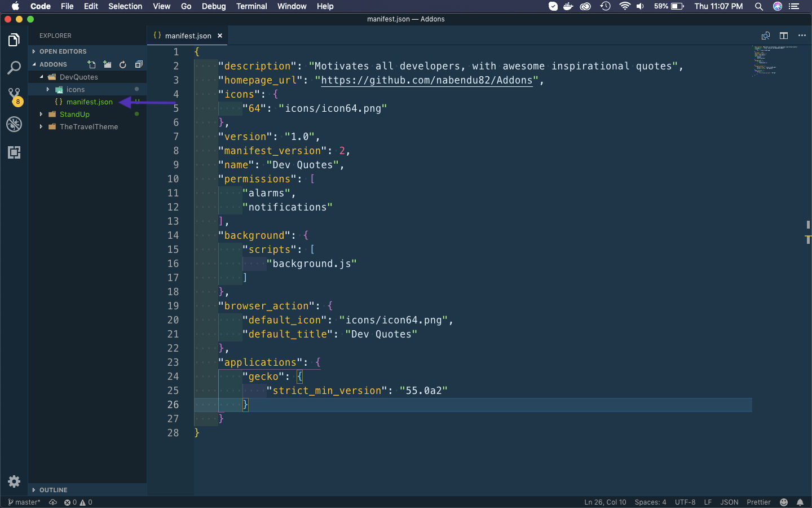Open the Window menu
The height and width of the screenshot is (508, 812).
click(x=292, y=6)
